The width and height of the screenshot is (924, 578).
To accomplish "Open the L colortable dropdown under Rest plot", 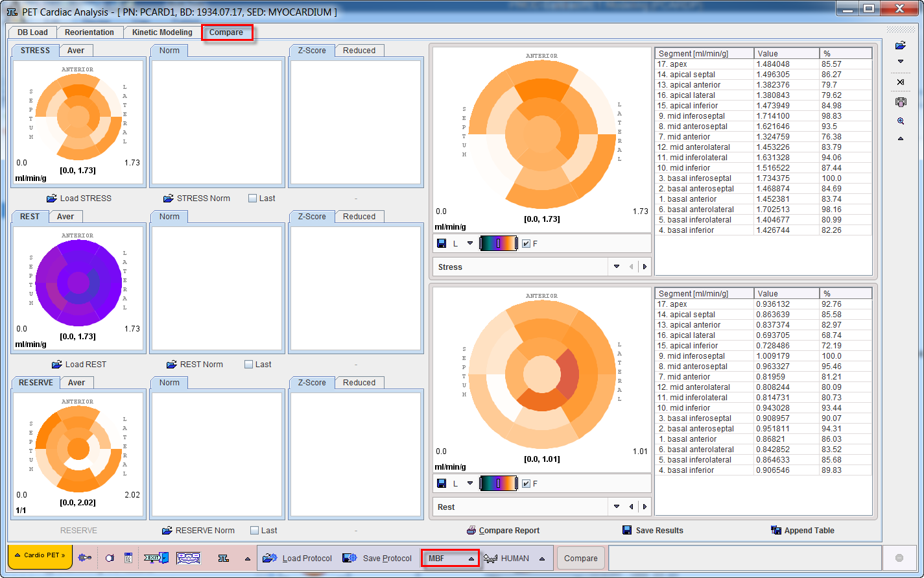I will (470, 484).
